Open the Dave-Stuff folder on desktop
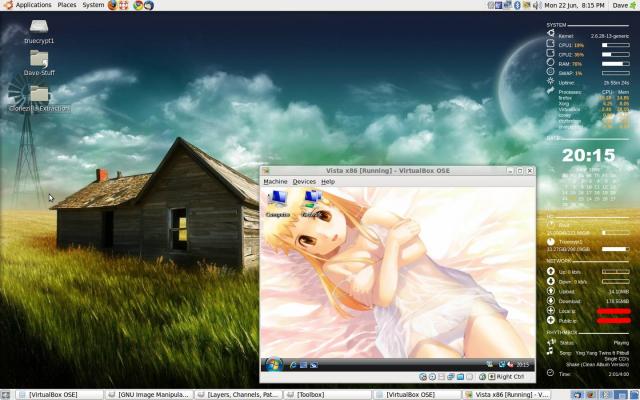The image size is (640, 400). point(39,63)
